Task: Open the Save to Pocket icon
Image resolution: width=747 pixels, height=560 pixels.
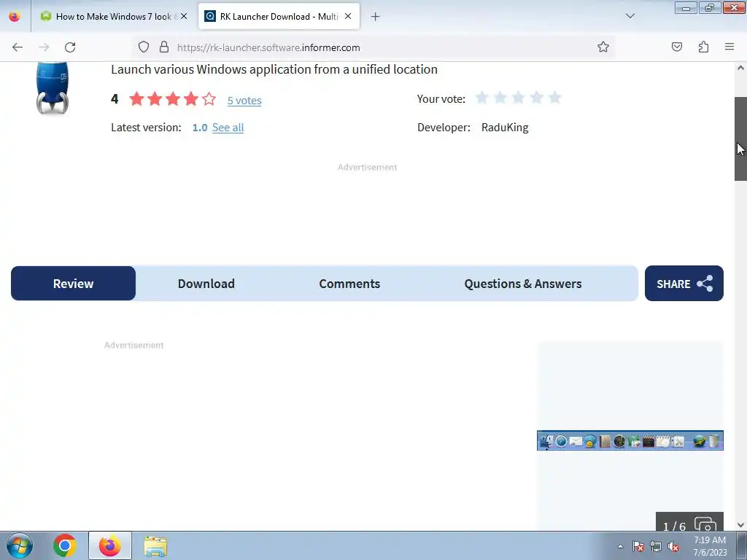Action: click(x=677, y=47)
